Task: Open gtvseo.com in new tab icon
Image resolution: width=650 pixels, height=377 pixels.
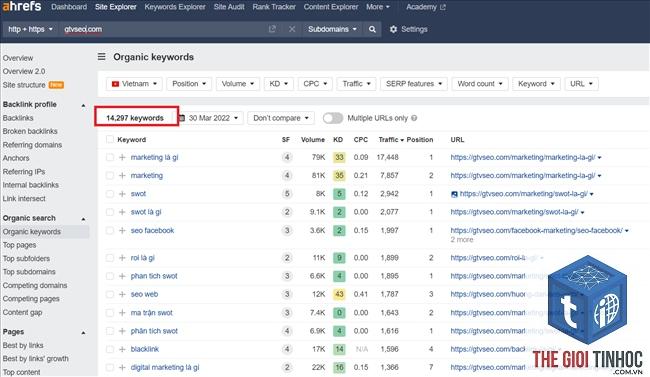Action: click(x=272, y=29)
